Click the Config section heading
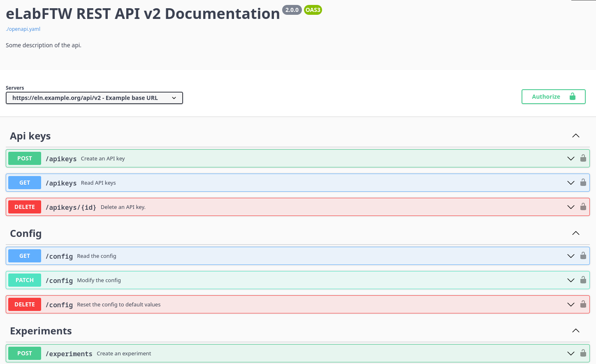596x364 pixels. point(26,234)
